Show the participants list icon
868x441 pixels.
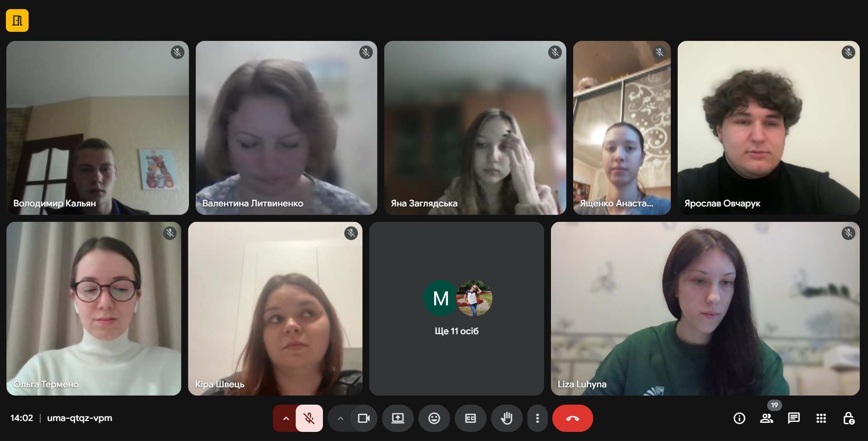pyautogui.click(x=767, y=418)
